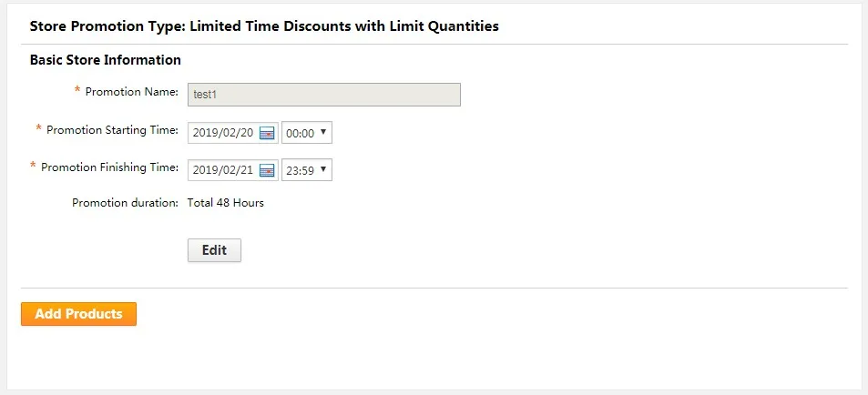Click the required asterisk beside Promotion Finishing Time

33,166
